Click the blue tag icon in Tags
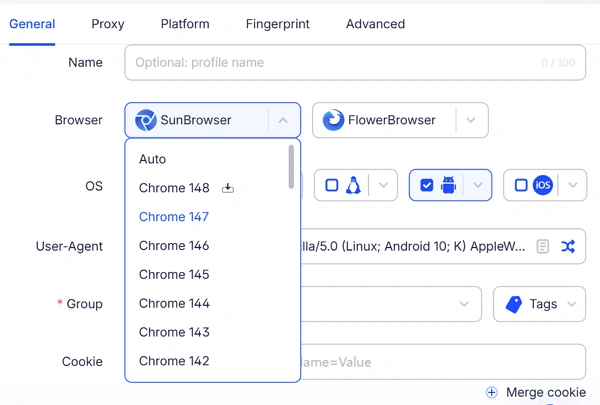This screenshot has width=600, height=405. (x=514, y=304)
